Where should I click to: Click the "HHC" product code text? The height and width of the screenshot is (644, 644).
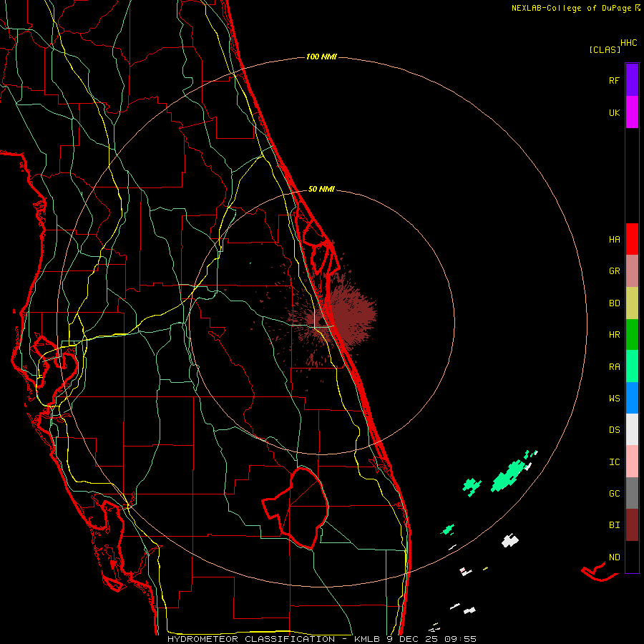click(x=629, y=43)
